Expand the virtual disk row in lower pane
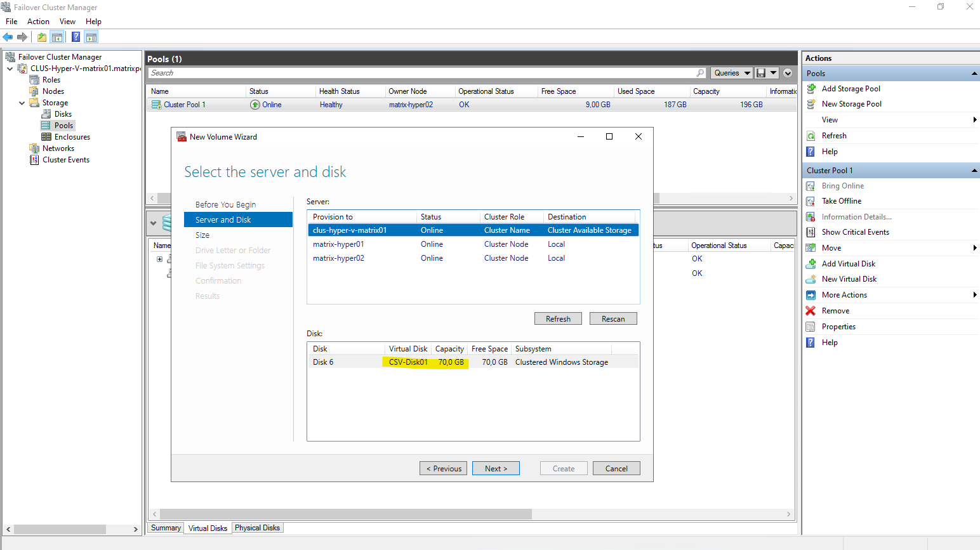 point(160,259)
